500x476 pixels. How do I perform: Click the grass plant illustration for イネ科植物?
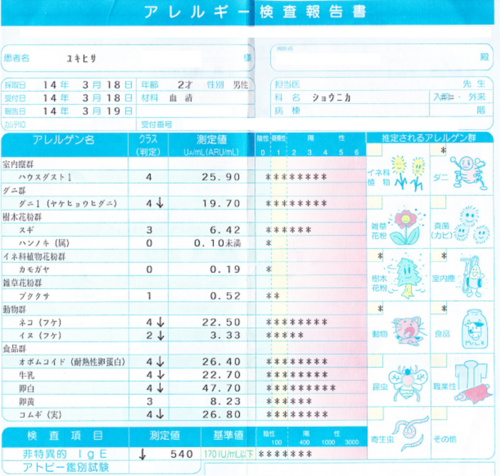pyautogui.click(x=409, y=173)
